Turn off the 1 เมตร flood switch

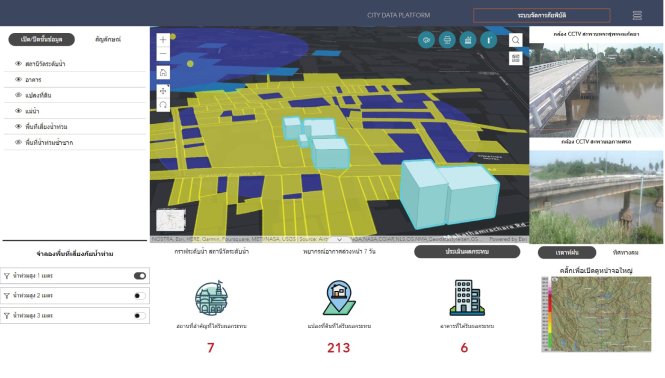point(140,276)
